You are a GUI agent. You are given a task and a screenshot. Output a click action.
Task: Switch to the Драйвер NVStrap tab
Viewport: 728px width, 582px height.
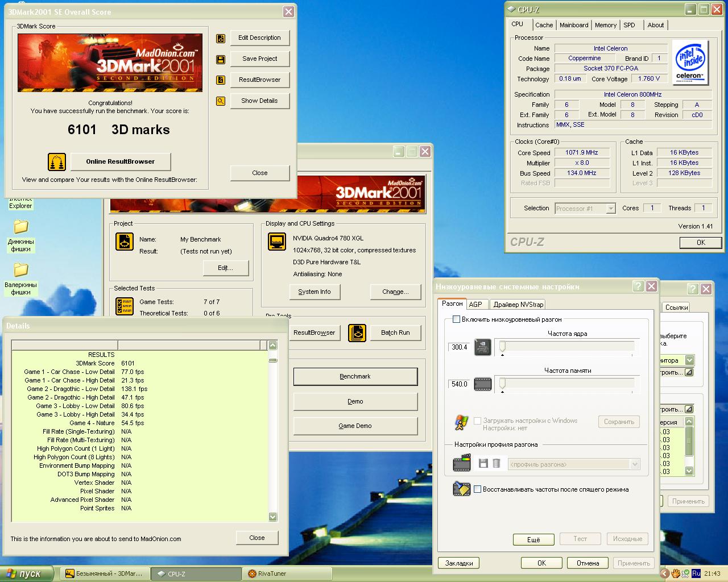click(x=518, y=305)
